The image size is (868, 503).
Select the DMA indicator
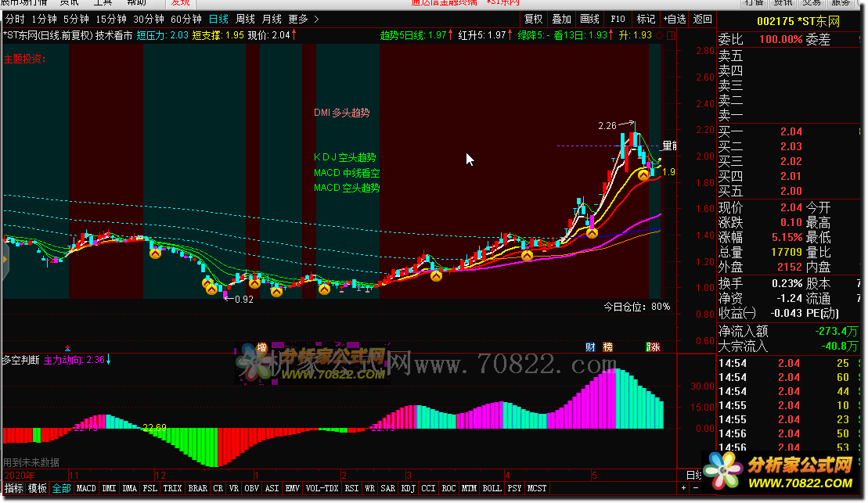(130, 488)
